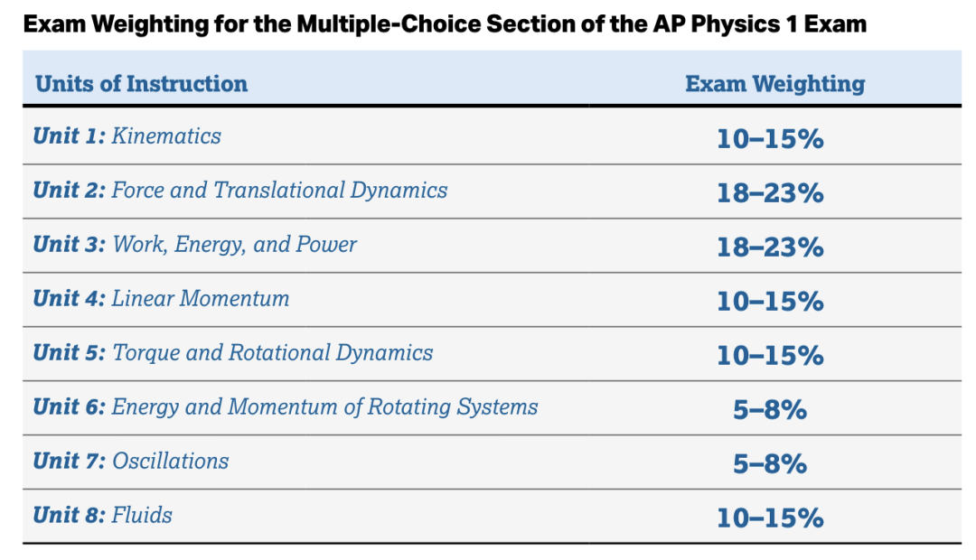Screen dimensions: 976x560
Task: Click the Unit 1: Kinematics row label
Action: (127, 135)
